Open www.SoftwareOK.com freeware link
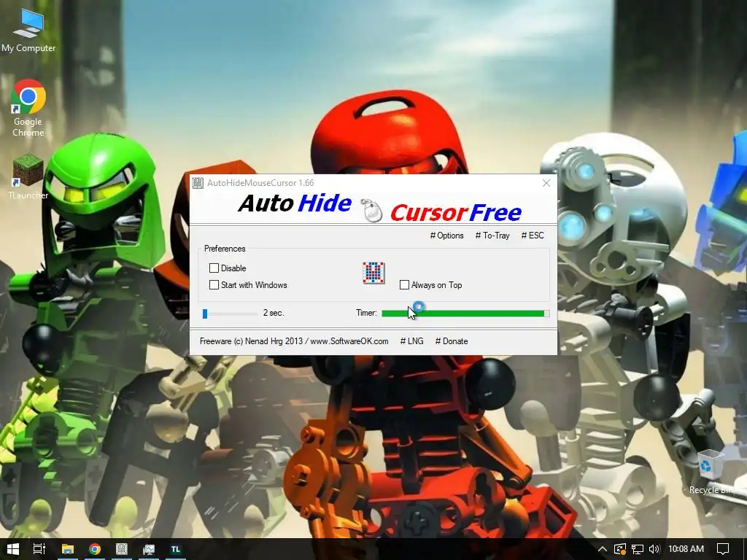The width and height of the screenshot is (747, 560). pyautogui.click(x=349, y=341)
